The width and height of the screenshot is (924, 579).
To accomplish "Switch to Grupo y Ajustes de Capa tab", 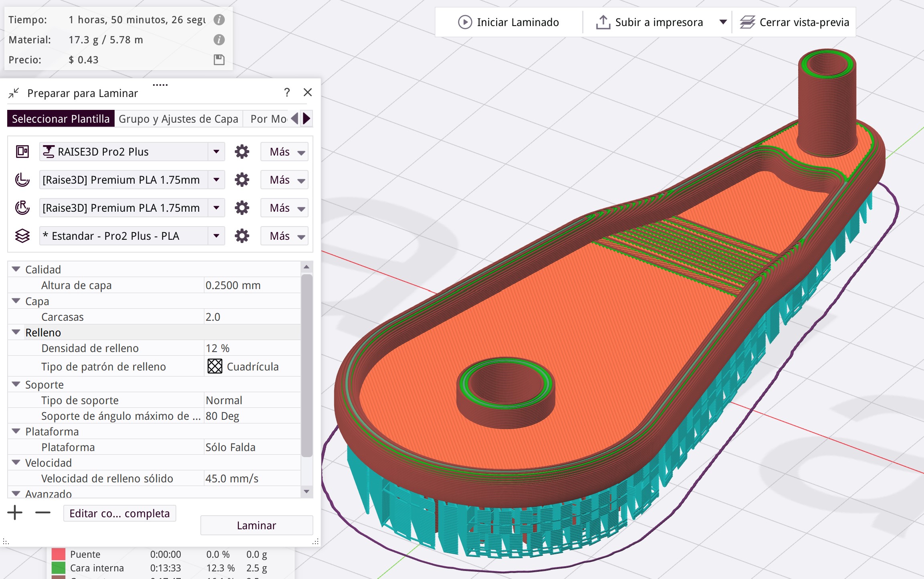I will [178, 119].
